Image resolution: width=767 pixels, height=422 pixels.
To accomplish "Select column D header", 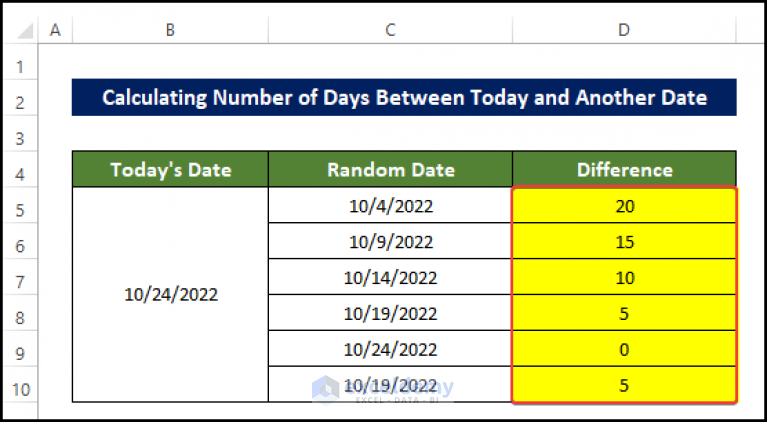I will point(624,31).
